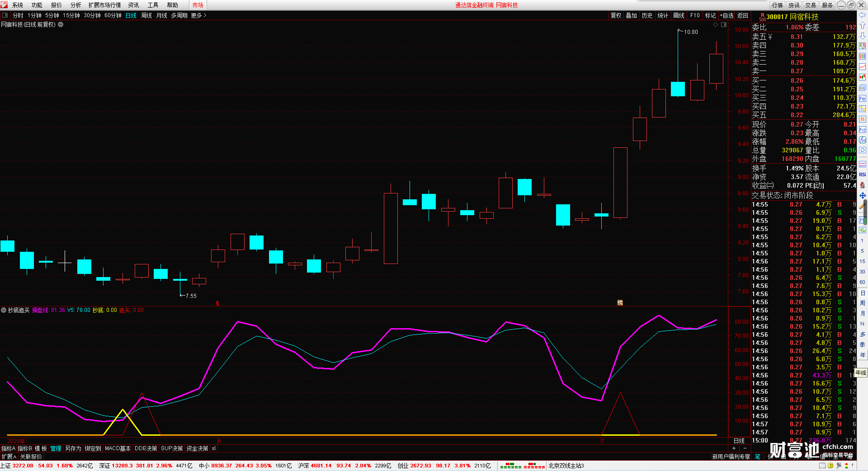Click the 管理 indicator management tab
Viewport: 868px width, 471px height.
tap(56, 448)
